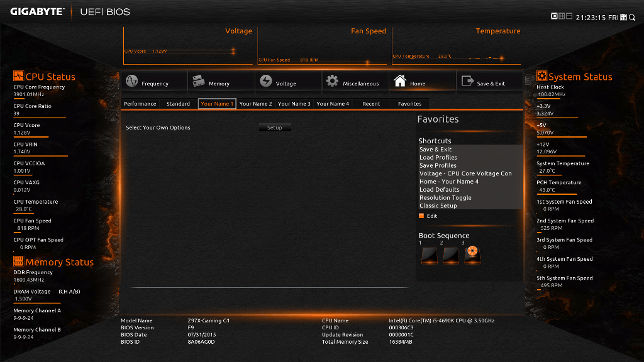Click the CPU Fan Speed graph line
Screen dimensions: 644x362
pyautogui.click(x=314, y=61)
